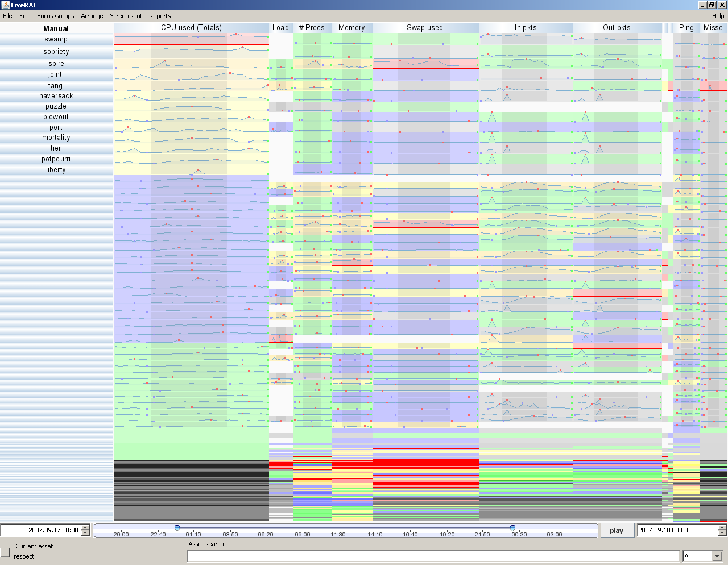Viewport: 728px width, 566px height.
Task: Select the liberty asset row
Action: (x=56, y=170)
